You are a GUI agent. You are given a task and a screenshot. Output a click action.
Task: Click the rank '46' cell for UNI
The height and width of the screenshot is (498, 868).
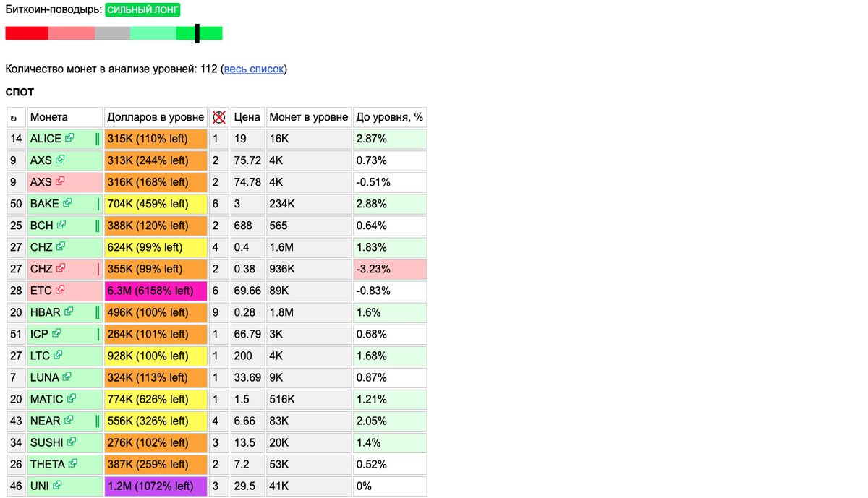16,486
